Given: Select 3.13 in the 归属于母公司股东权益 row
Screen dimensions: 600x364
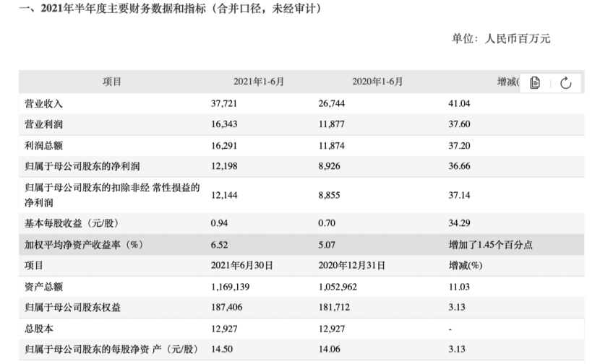Looking at the screenshot, I should (x=457, y=308).
